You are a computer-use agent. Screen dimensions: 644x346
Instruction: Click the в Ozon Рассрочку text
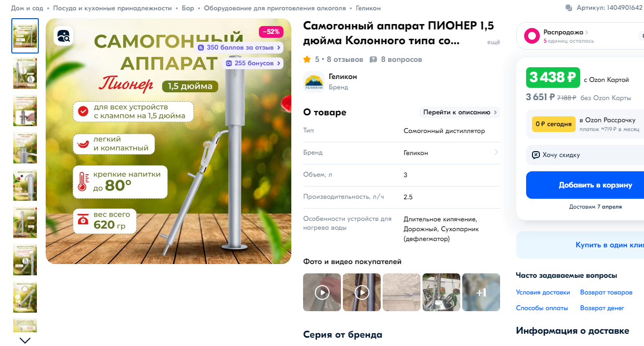click(607, 120)
